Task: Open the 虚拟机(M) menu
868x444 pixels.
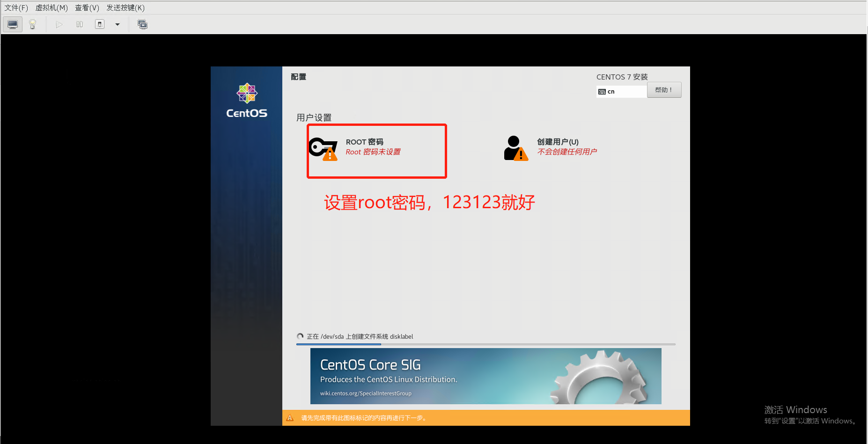Action: (x=51, y=7)
